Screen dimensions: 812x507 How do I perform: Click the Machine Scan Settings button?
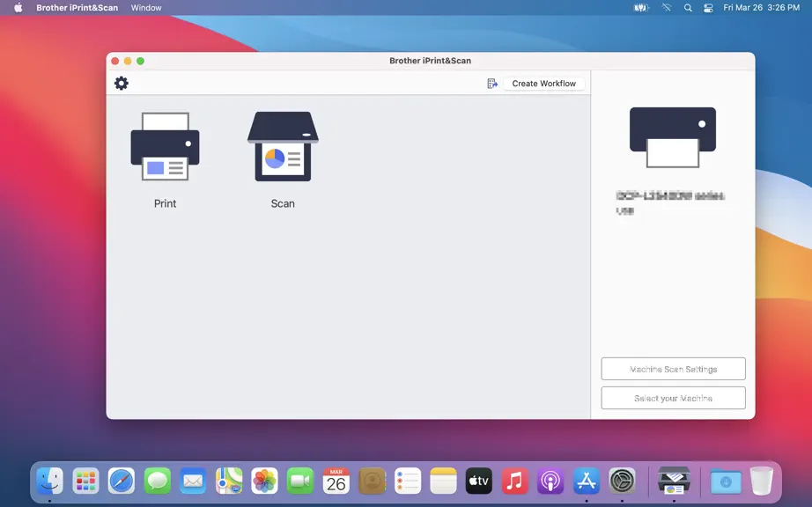click(x=673, y=369)
